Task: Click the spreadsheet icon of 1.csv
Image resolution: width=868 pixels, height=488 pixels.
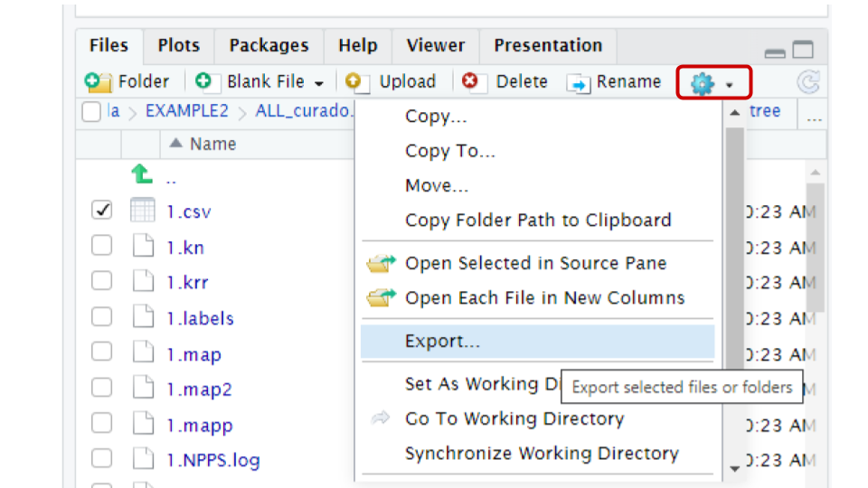Action: pos(142,210)
